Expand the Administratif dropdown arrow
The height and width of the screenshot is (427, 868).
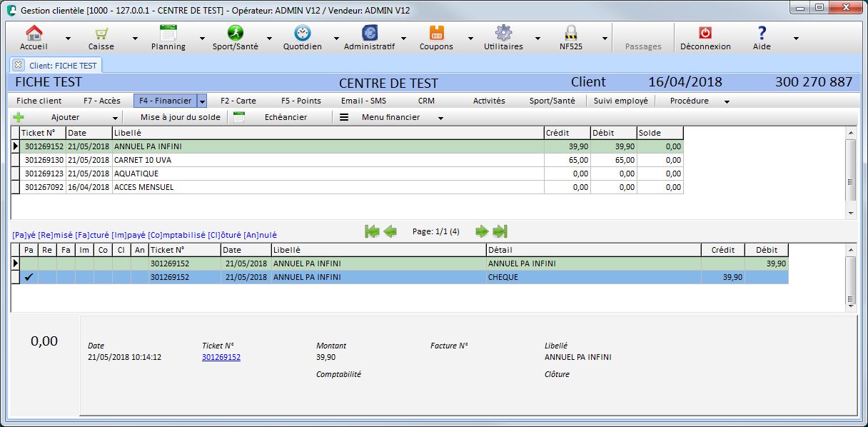coord(403,38)
